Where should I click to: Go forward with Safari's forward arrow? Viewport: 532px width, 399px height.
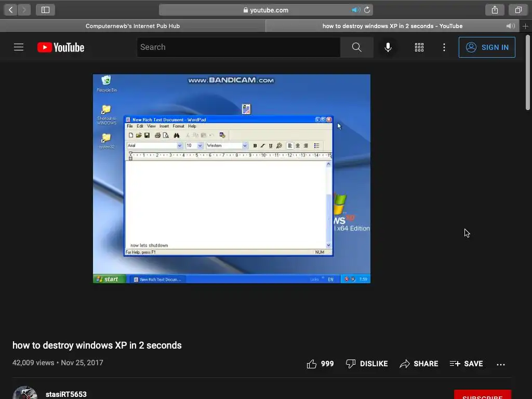(x=24, y=10)
